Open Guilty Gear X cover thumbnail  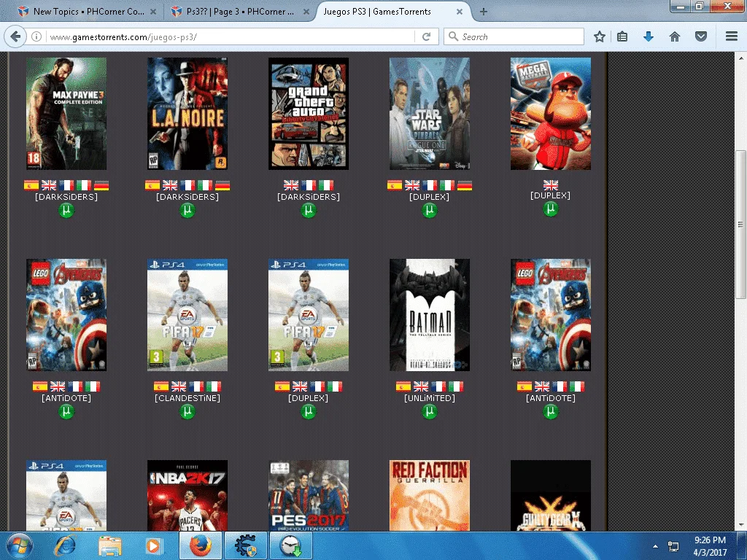click(x=550, y=495)
